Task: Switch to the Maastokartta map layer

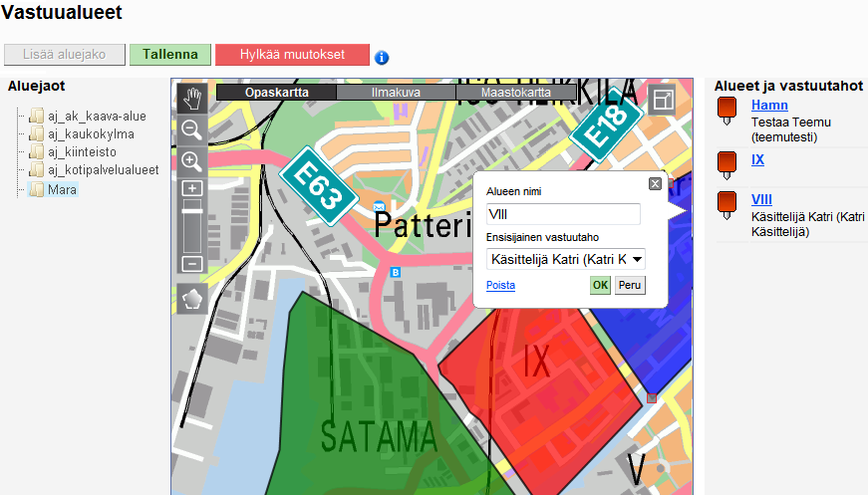Action: (x=516, y=93)
